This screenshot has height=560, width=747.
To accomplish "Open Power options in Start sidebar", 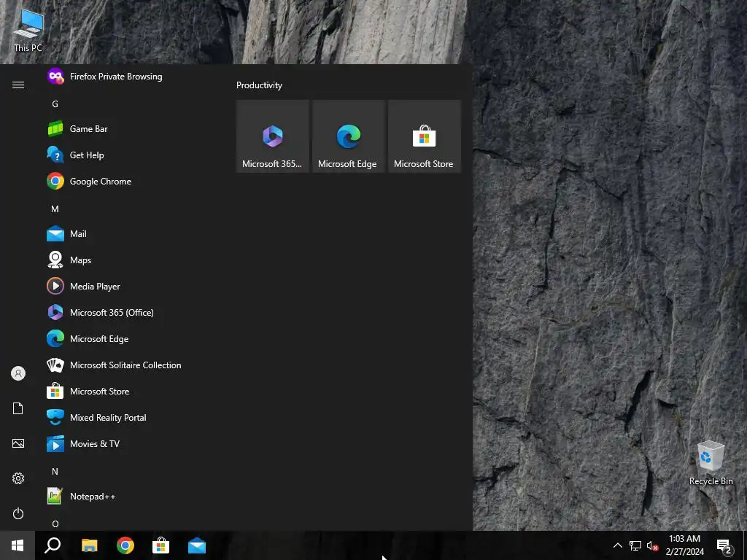I will [x=18, y=513].
